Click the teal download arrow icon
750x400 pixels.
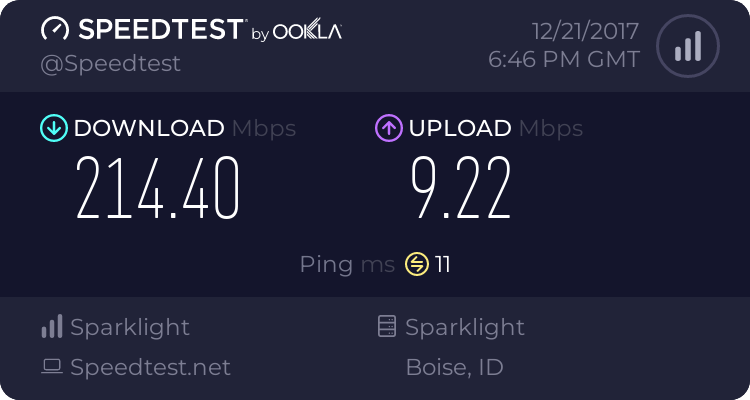tap(53, 128)
